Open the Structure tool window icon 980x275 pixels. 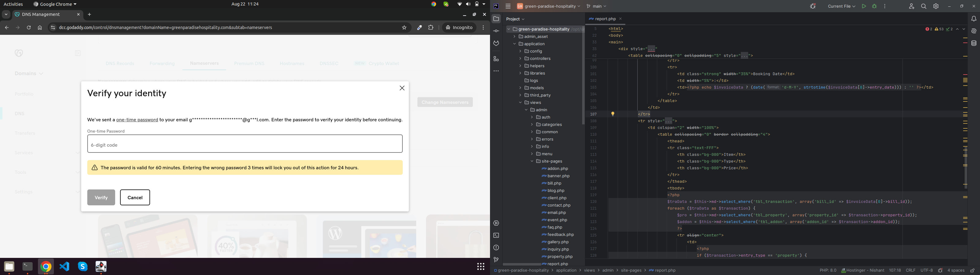pyautogui.click(x=496, y=59)
